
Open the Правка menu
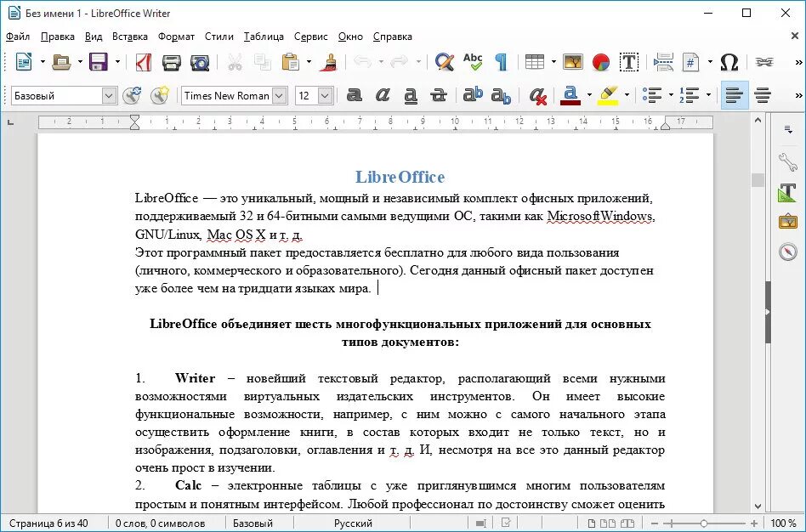pos(58,37)
